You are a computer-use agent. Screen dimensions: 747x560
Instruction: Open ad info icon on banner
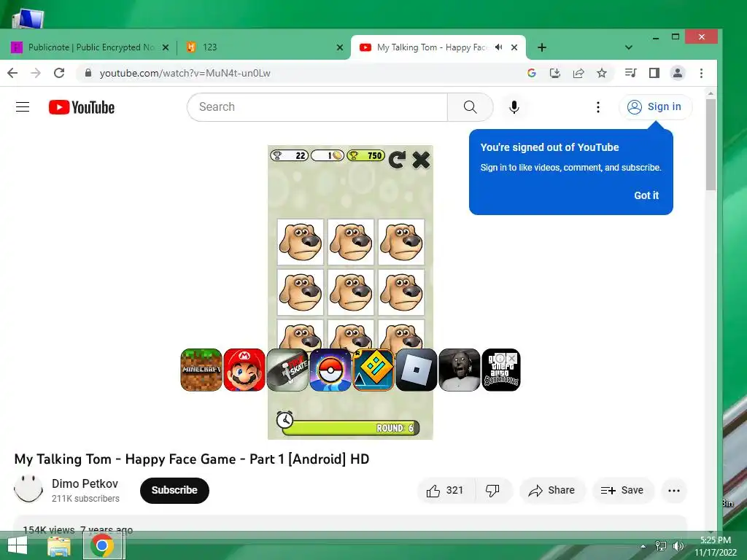[500, 358]
